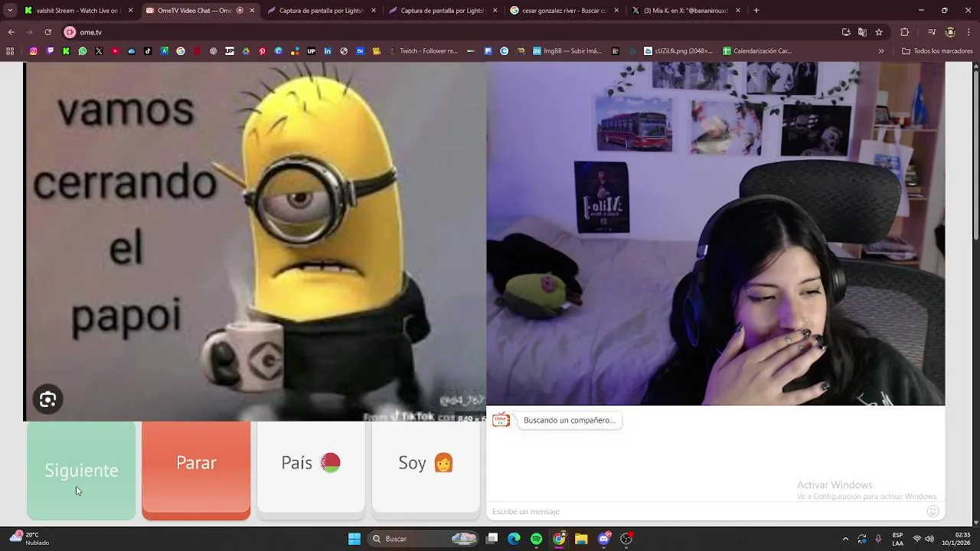Open the Todos los marcadores folder
This screenshot has width=980, height=551.
tap(937, 51)
